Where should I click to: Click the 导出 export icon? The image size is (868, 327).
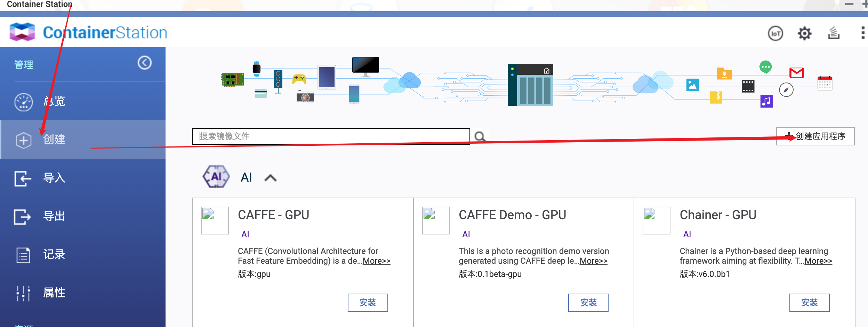(23, 217)
